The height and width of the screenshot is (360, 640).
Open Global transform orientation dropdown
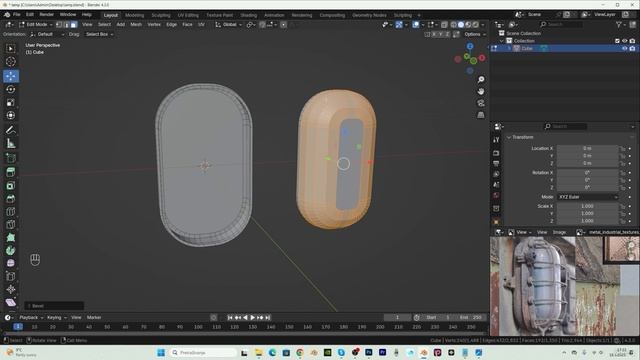click(229, 24)
